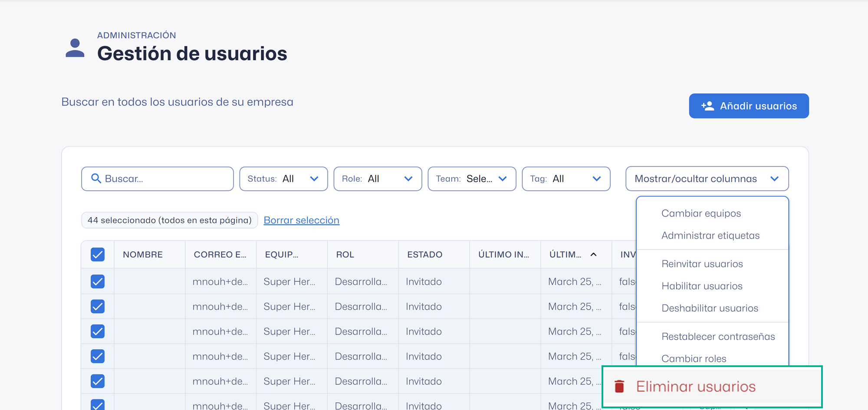Viewport: 868px width, 410px height.
Task: Click the sort arrow on ÚLTIM... column
Action: coord(593,255)
